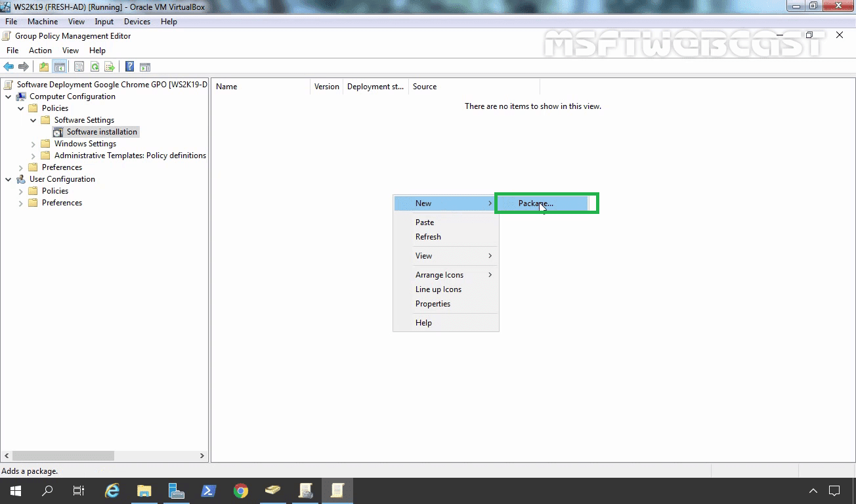Click the Show/Hide Action Pane icon

(145, 67)
